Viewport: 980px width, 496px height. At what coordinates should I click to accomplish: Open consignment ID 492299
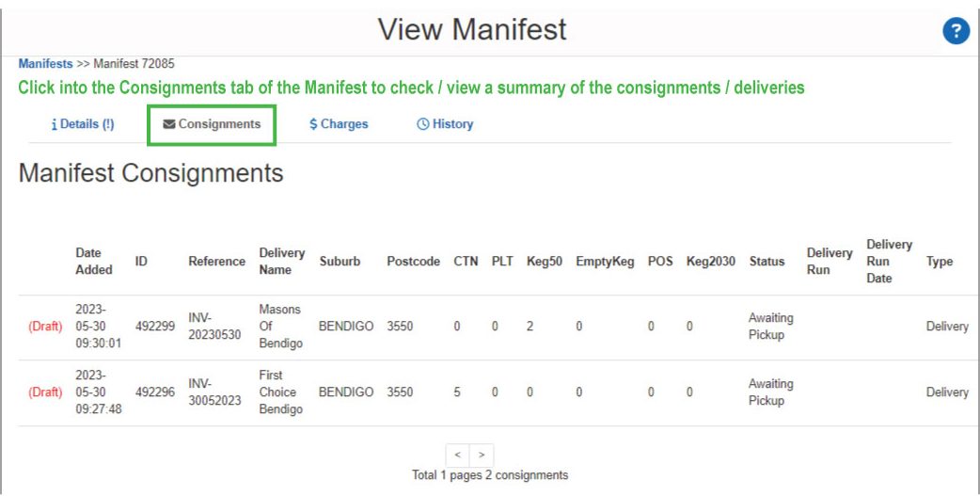click(154, 327)
